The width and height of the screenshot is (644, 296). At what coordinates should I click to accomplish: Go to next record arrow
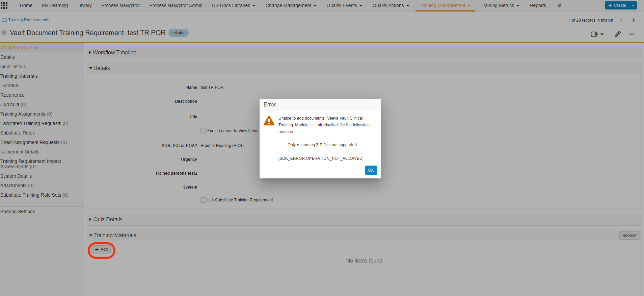point(633,20)
